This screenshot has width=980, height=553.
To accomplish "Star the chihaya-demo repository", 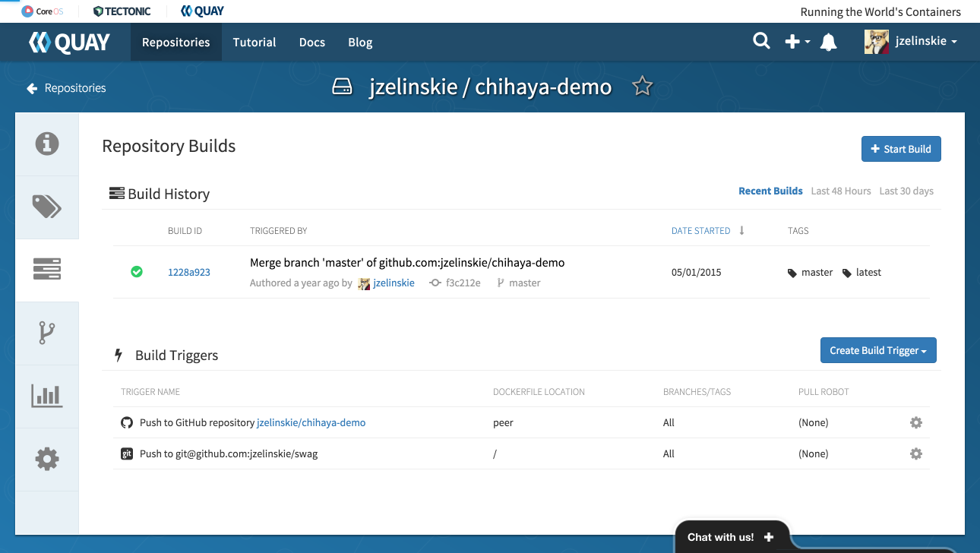I will coord(643,87).
